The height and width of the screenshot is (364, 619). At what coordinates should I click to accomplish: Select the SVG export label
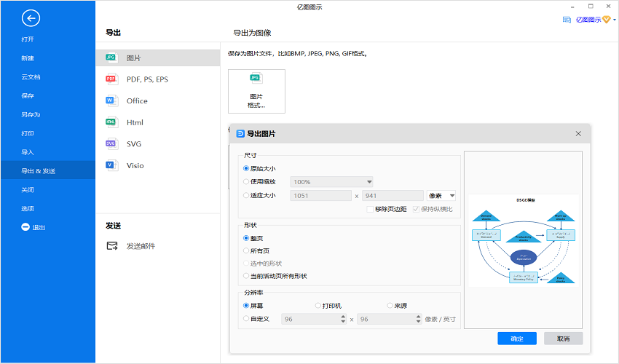(134, 143)
